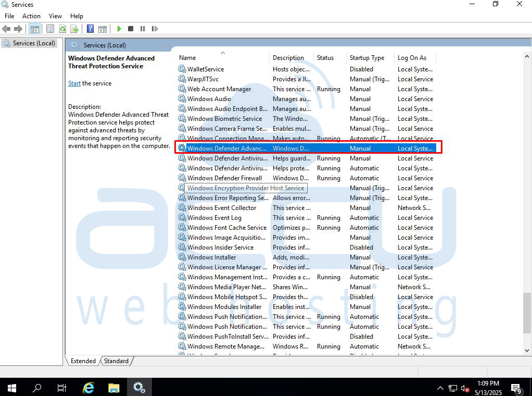Click the vertical scrollbar thumb of services list

tap(527, 314)
